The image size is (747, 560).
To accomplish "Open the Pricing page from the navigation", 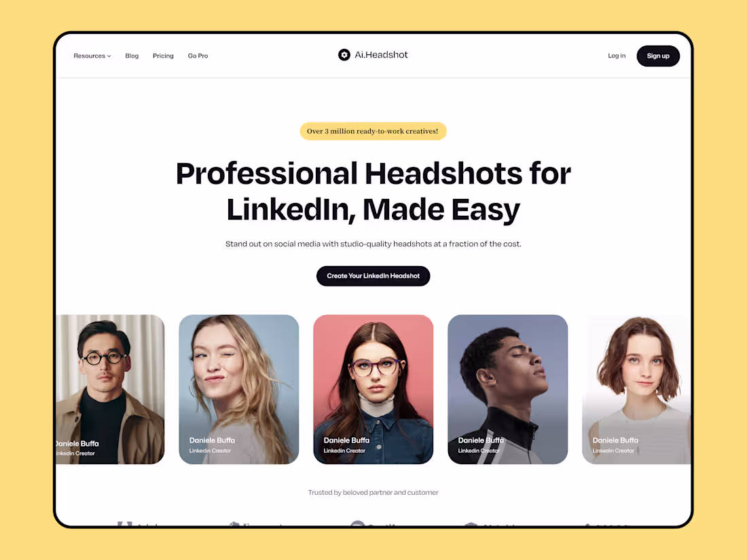I will click(163, 56).
